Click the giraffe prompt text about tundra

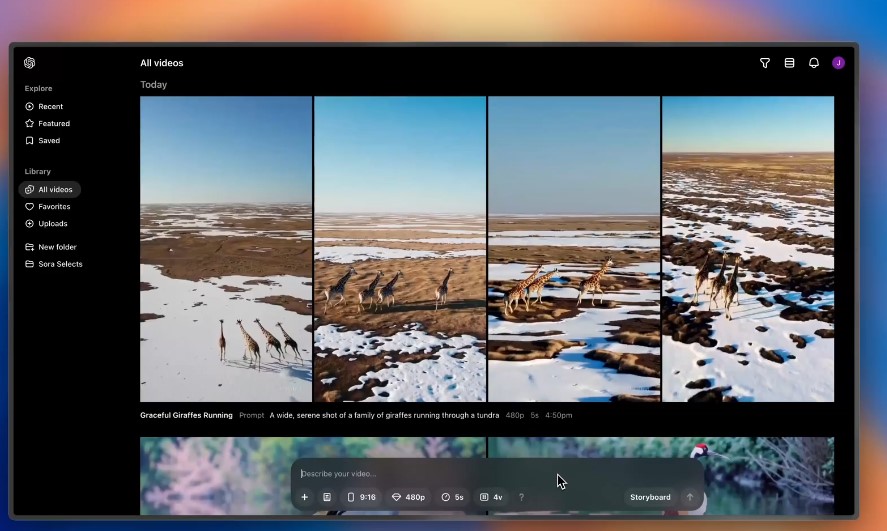384,415
